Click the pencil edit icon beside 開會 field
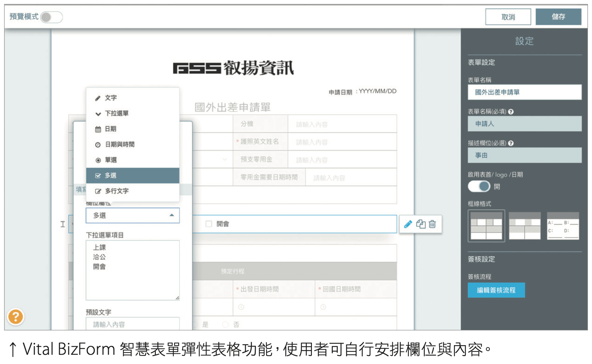 (408, 224)
